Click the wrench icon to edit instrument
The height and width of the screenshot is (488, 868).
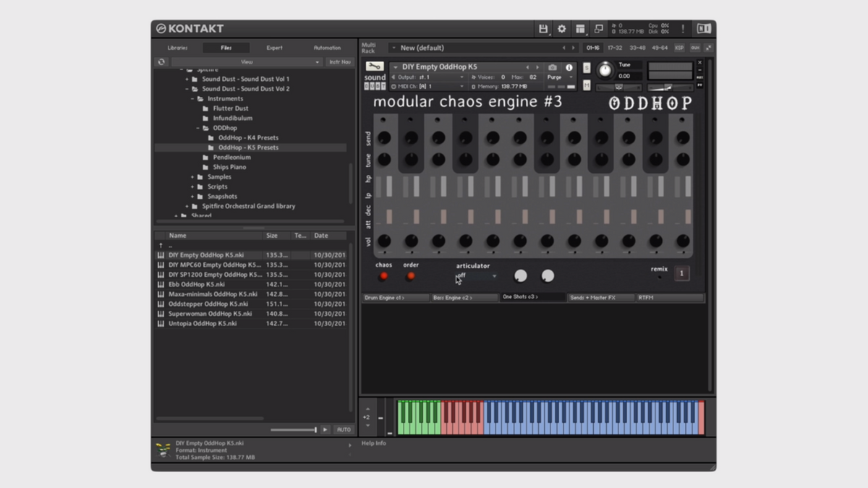(x=375, y=67)
